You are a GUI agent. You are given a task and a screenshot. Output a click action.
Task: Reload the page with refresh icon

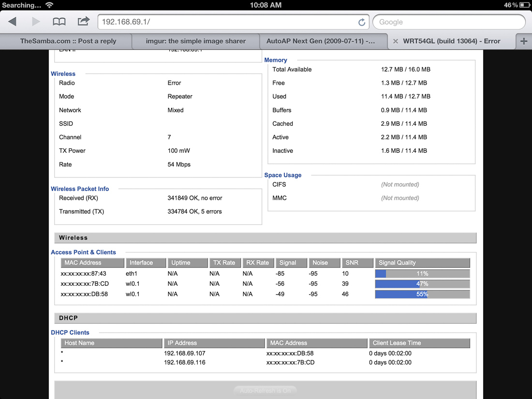tap(361, 22)
